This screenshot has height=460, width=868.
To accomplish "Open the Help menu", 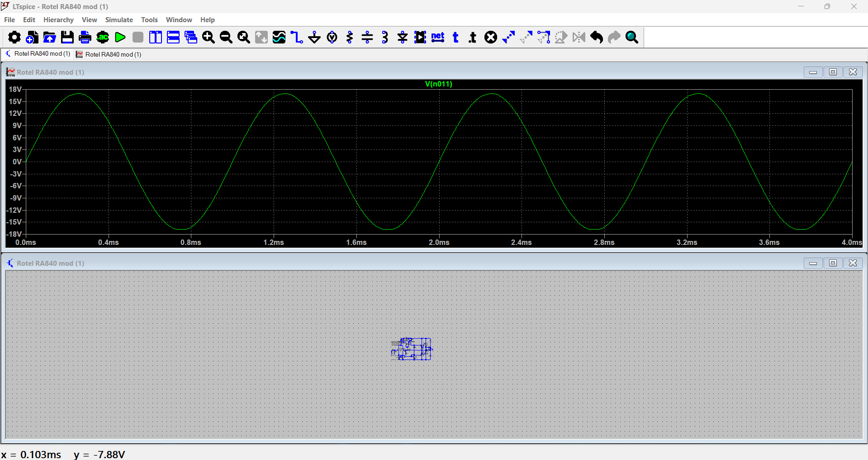I will click(208, 20).
